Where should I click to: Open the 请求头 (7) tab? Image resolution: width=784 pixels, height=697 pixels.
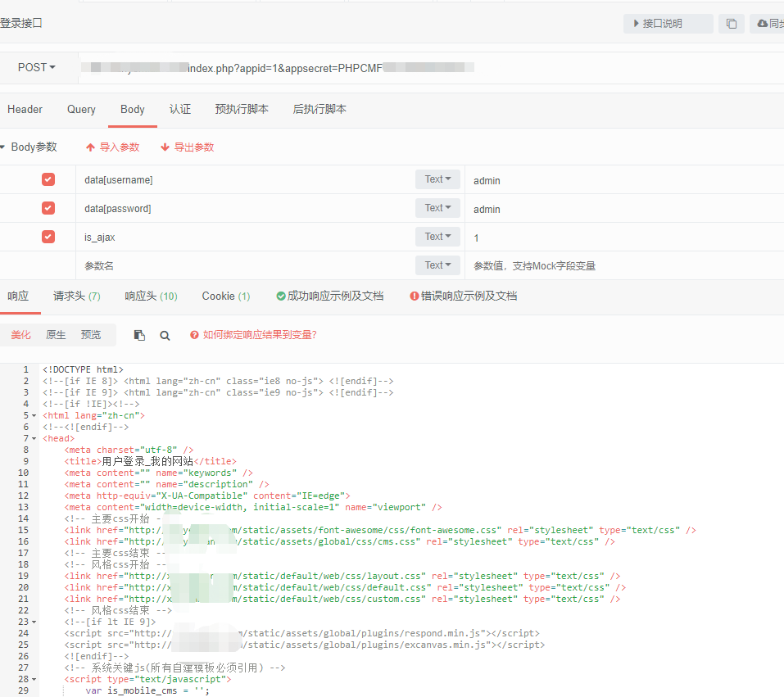[77, 296]
